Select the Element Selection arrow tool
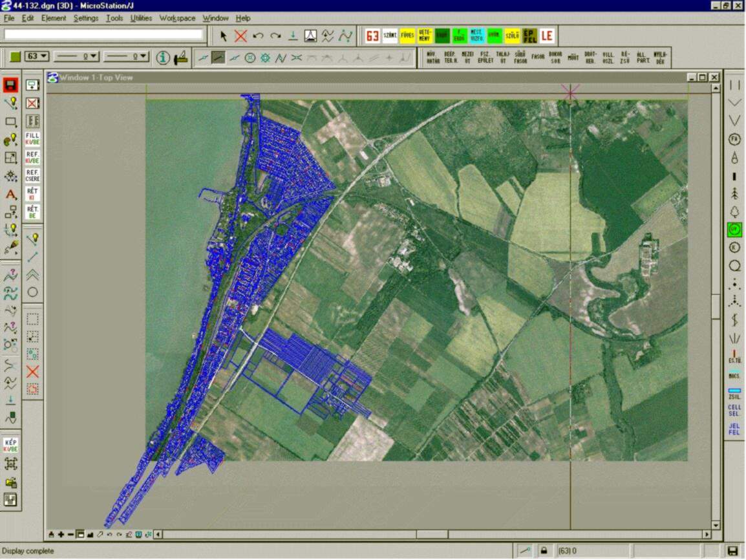The height and width of the screenshot is (560, 746). click(x=224, y=36)
